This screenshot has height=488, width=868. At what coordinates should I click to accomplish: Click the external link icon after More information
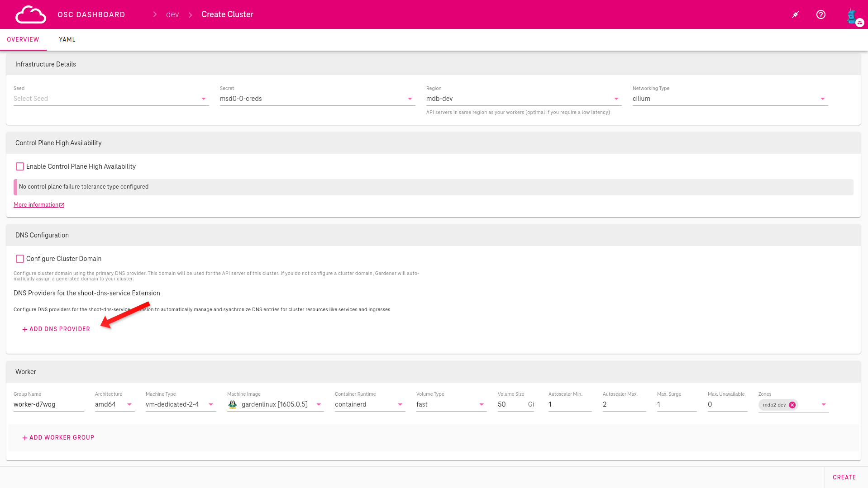pos(62,205)
